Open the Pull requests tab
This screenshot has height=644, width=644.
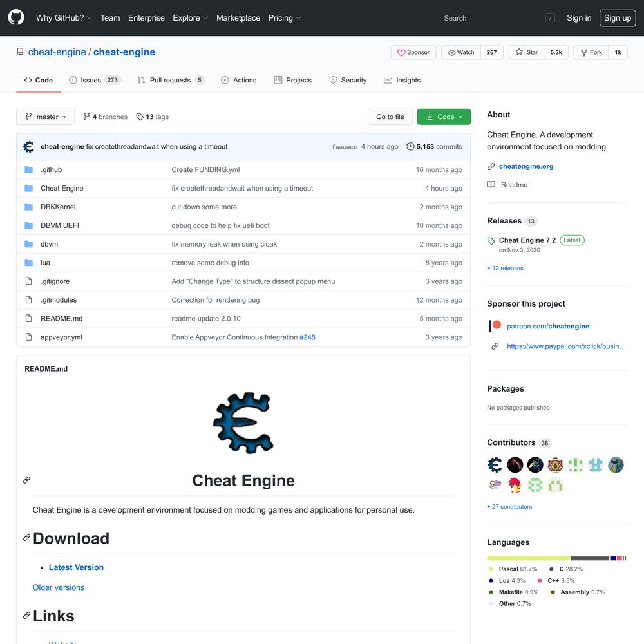(x=171, y=80)
